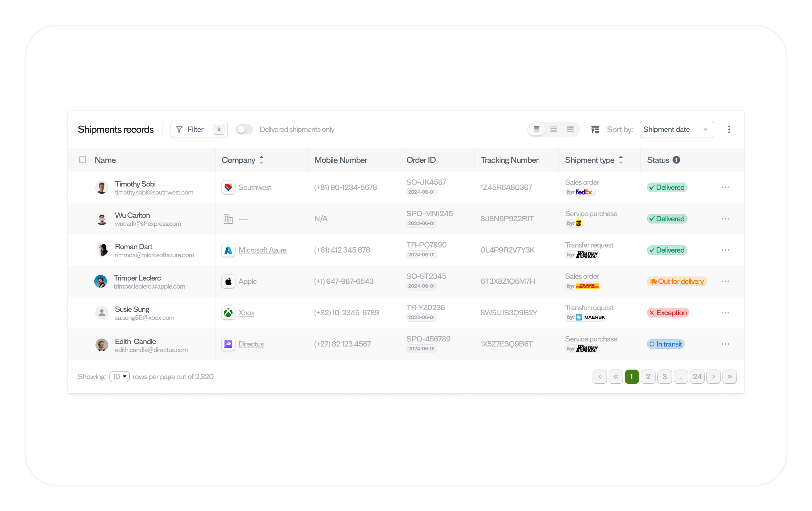Open the Directus company link
Image resolution: width=812 pixels, height=511 pixels.
click(x=251, y=344)
